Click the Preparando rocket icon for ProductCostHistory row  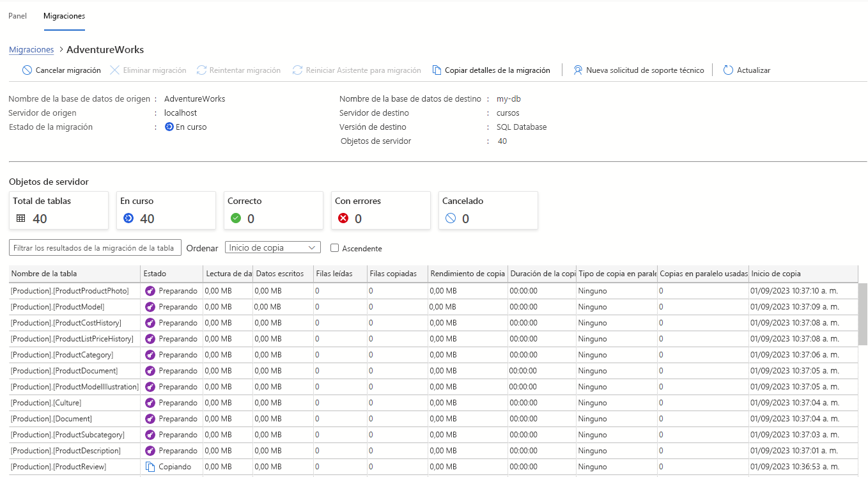pos(150,323)
